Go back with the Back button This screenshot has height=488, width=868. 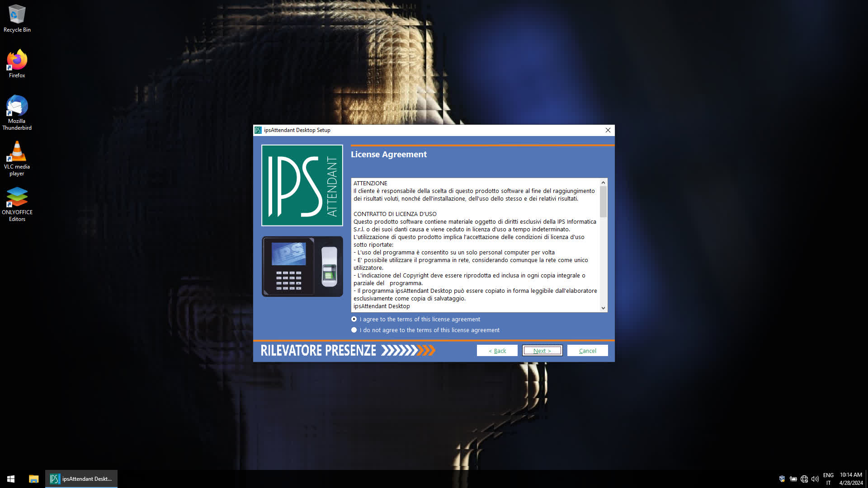(x=497, y=351)
